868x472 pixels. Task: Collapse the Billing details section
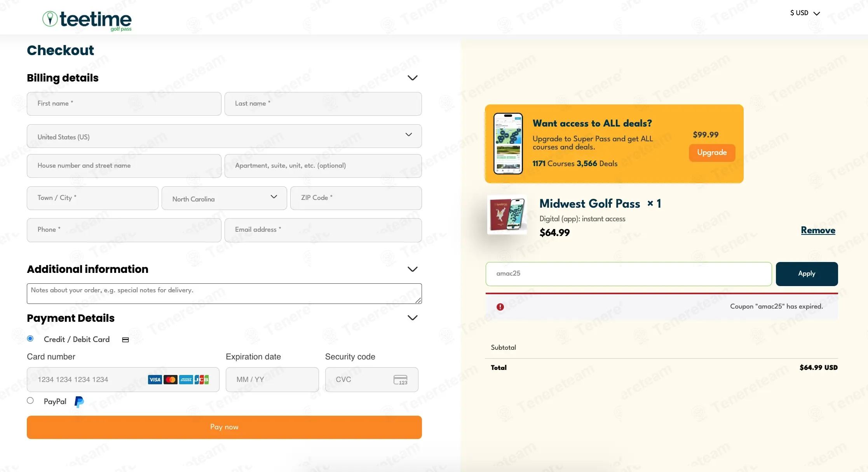click(413, 78)
